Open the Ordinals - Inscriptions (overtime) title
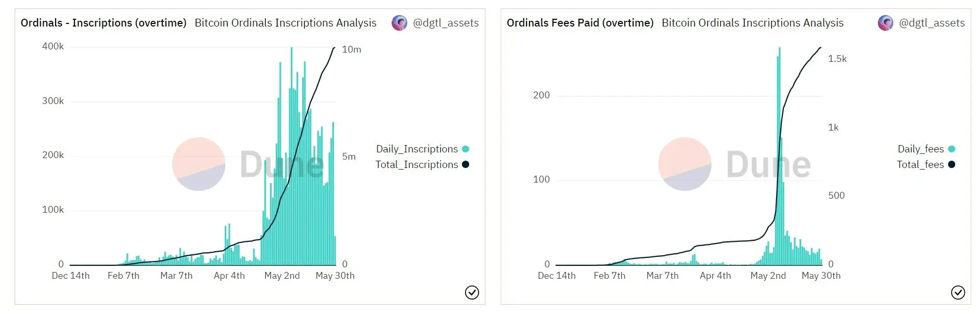Screen dimensions: 980x311 [104, 23]
